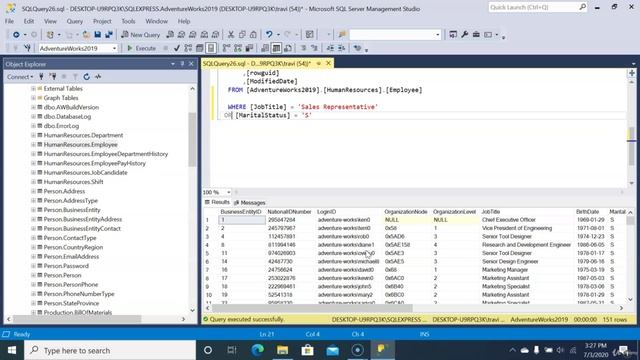Expand Person.Person tree node
This screenshot has width=640, height=360.
point(33,276)
